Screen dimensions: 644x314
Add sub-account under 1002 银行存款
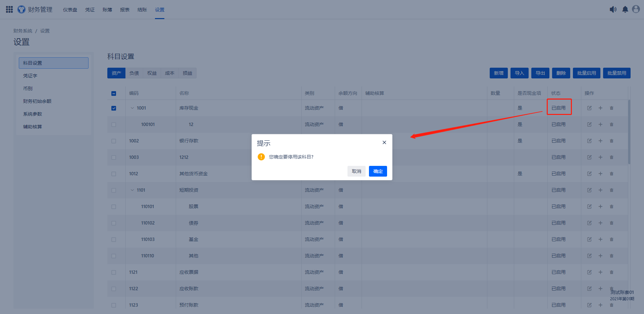pyautogui.click(x=600, y=141)
